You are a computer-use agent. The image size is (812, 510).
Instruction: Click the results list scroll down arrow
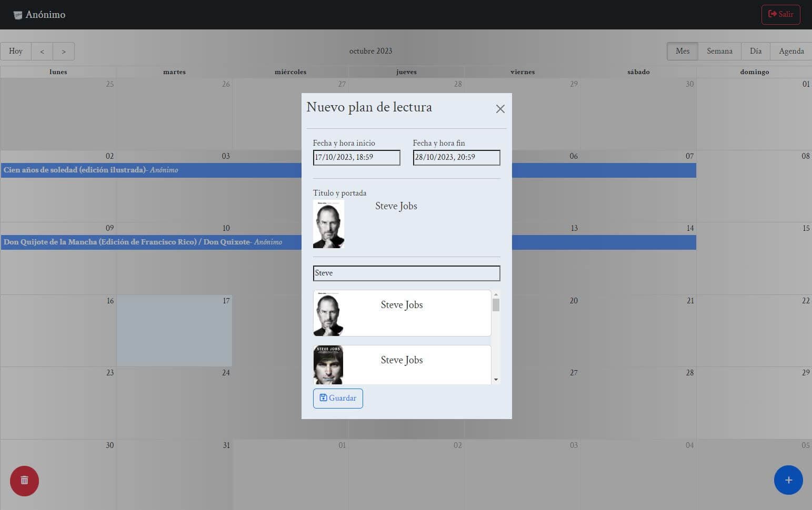(x=496, y=380)
